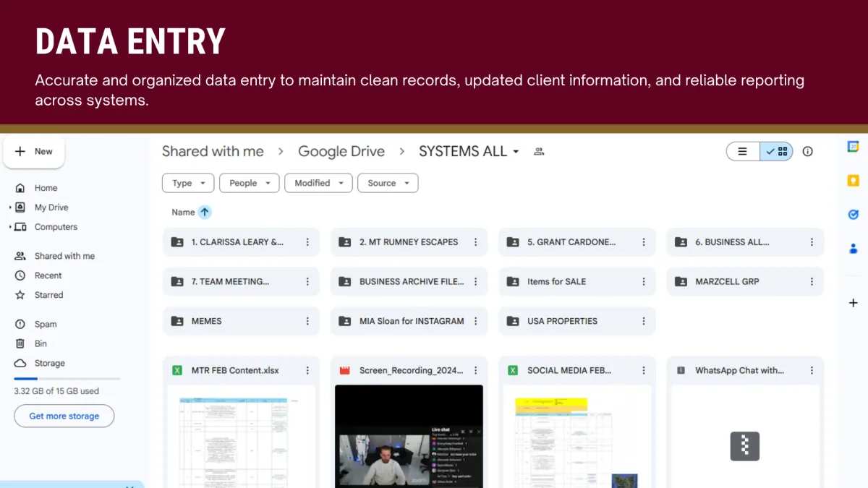Open Bin in the sidebar

[x=41, y=344]
